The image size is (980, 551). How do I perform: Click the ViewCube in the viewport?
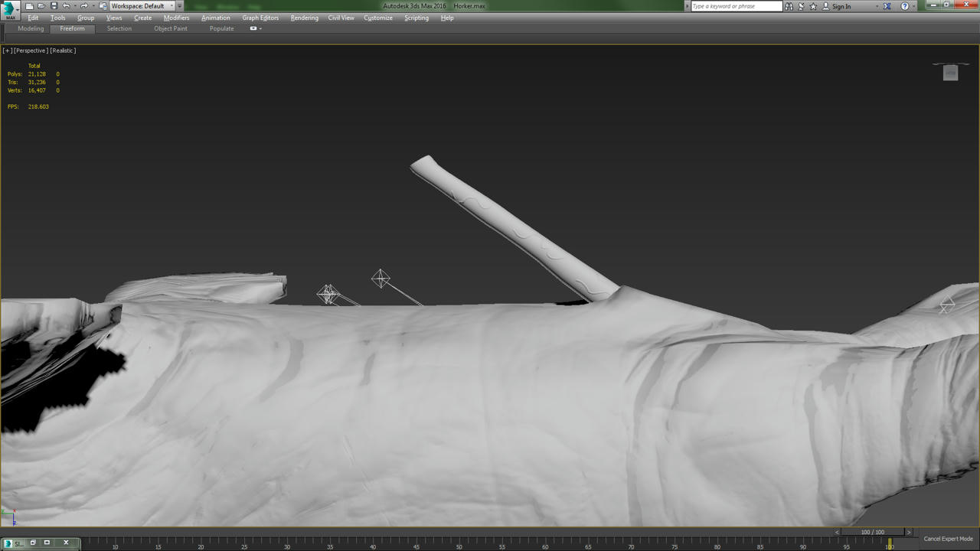pos(950,73)
